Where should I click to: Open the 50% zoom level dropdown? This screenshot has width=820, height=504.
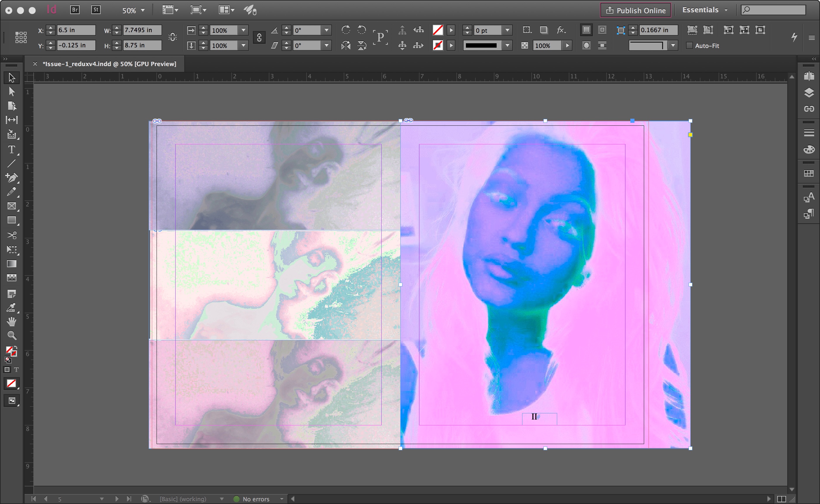click(143, 10)
